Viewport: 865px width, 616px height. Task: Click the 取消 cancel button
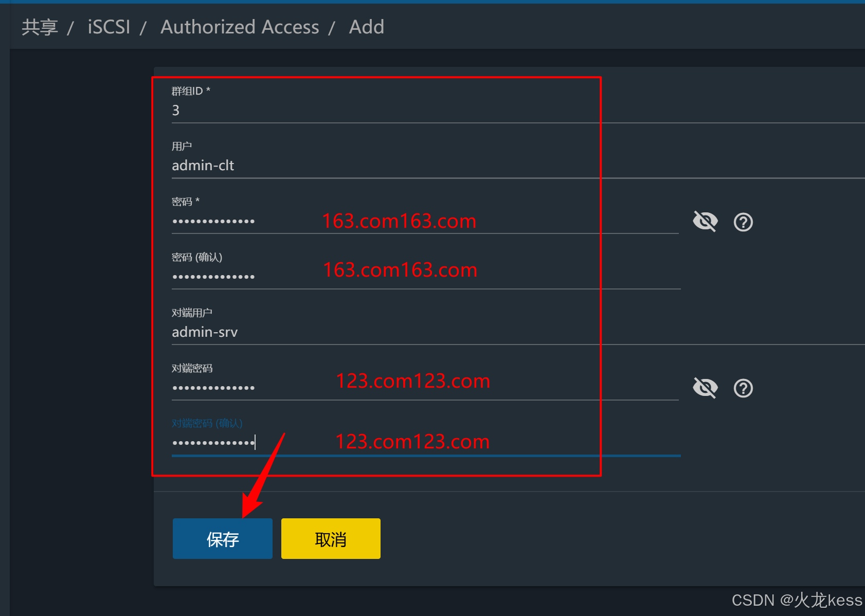(331, 538)
